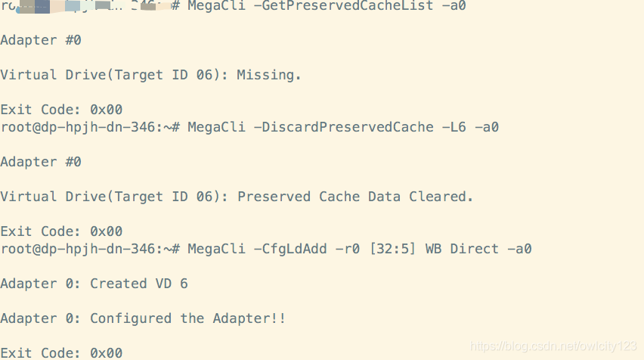The image size is (644, 360).
Task: Click the first "Adapter #0" line
Action: point(41,40)
